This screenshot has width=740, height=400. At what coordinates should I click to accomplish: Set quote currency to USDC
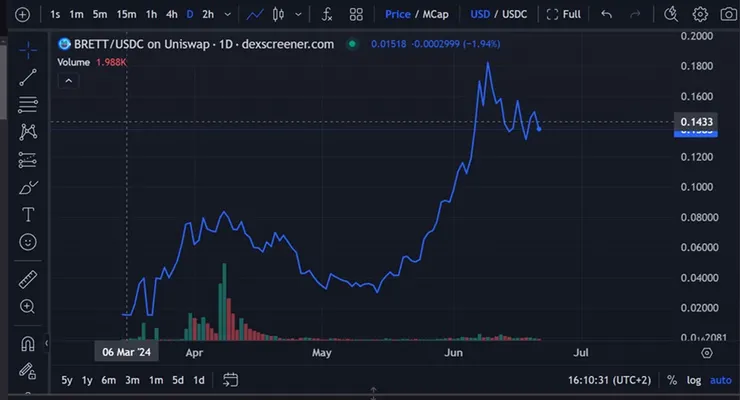[x=514, y=15]
